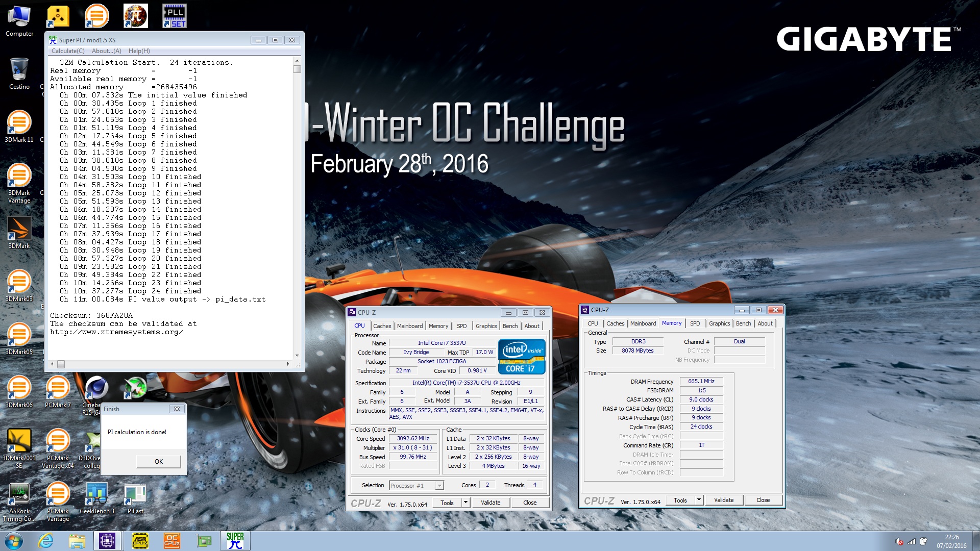Click Close button in left CPU-Z window
The height and width of the screenshot is (551, 980).
tap(530, 503)
